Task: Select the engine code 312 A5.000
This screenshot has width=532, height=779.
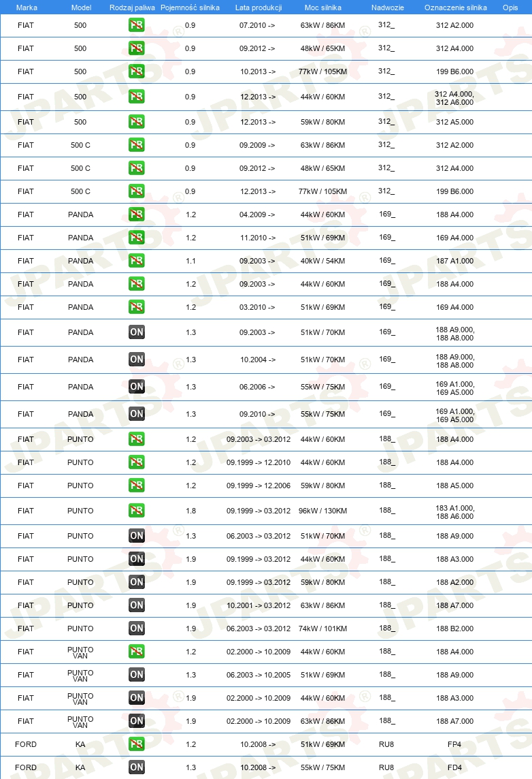Action: tap(454, 122)
